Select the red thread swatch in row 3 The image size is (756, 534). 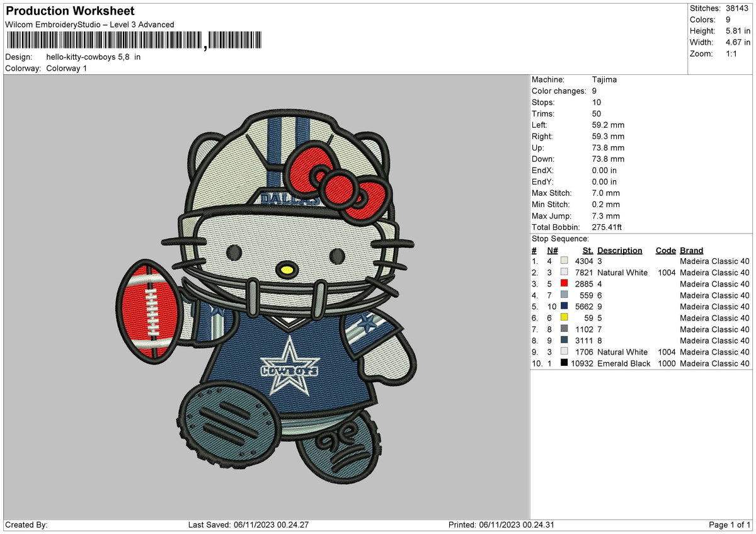564,284
